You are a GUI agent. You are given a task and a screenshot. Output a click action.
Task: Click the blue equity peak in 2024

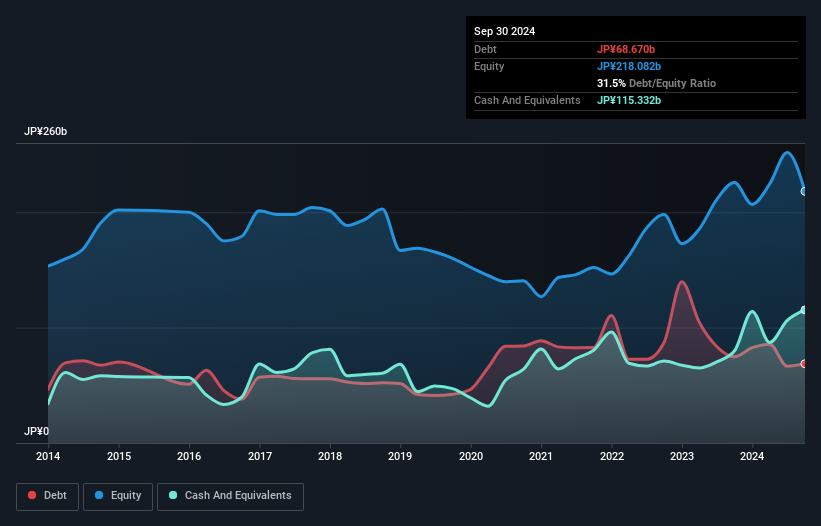coord(786,152)
